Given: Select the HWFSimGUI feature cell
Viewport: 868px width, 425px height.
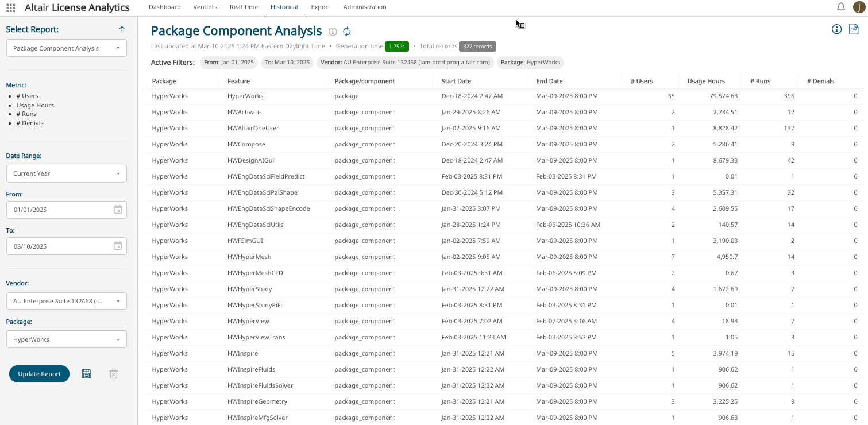Looking at the screenshot, I should [x=245, y=241].
